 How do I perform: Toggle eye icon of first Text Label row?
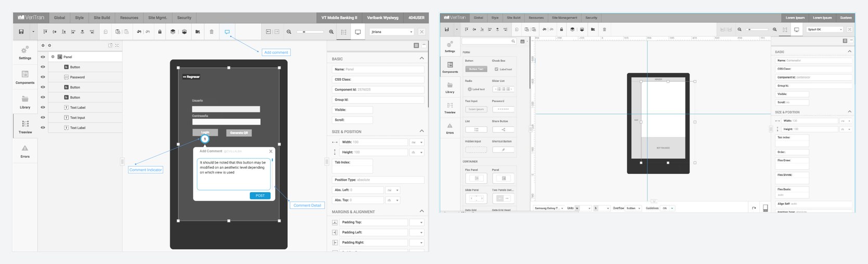(x=43, y=107)
